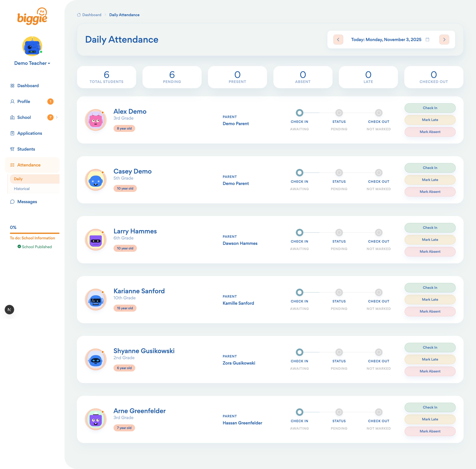Click Larry Hammes' status pending circle

[339, 232]
